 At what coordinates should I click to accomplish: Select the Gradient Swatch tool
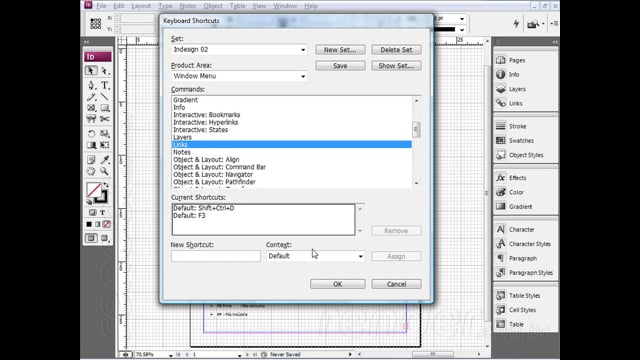91,145
